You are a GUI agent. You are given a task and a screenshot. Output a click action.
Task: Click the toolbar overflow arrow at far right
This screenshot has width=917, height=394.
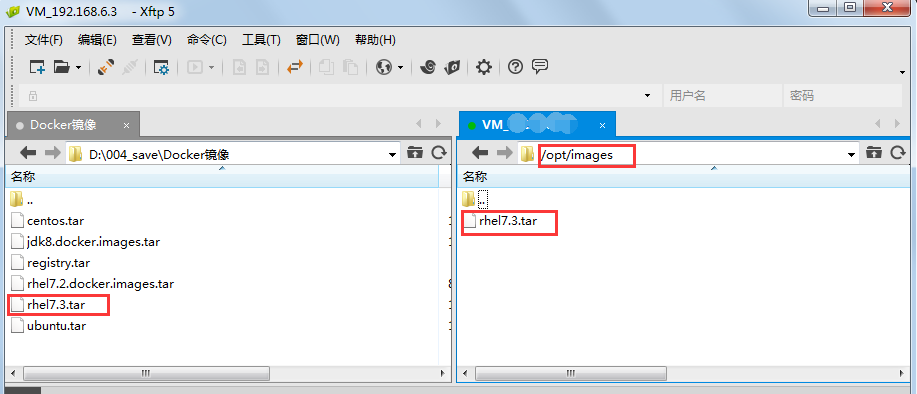[902, 72]
